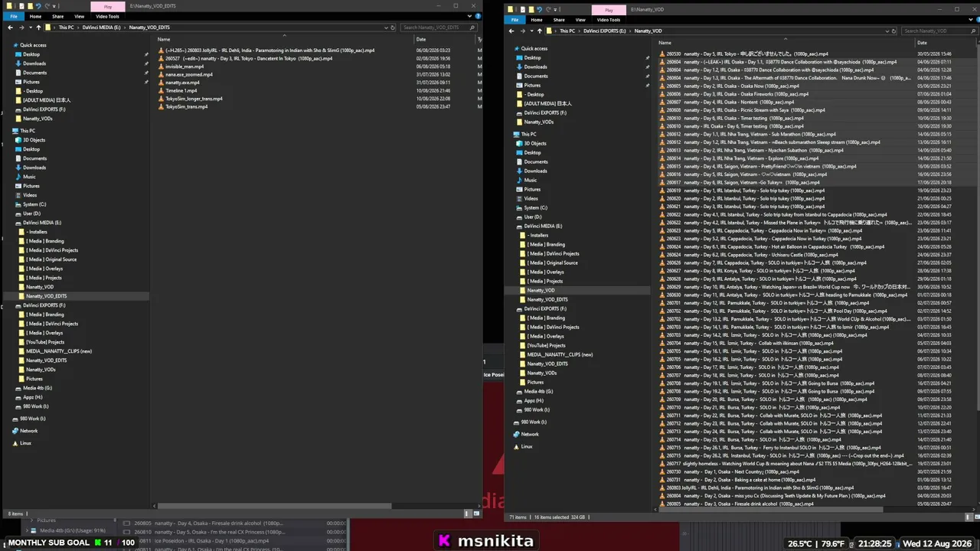The width and height of the screenshot is (980, 551).
Task: Click the Quick access star in left window
Action: tap(15, 45)
